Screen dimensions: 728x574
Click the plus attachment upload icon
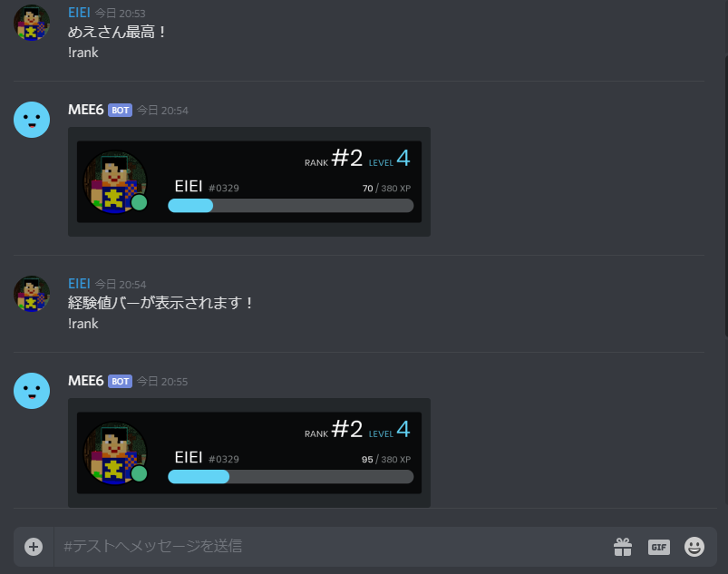34,547
